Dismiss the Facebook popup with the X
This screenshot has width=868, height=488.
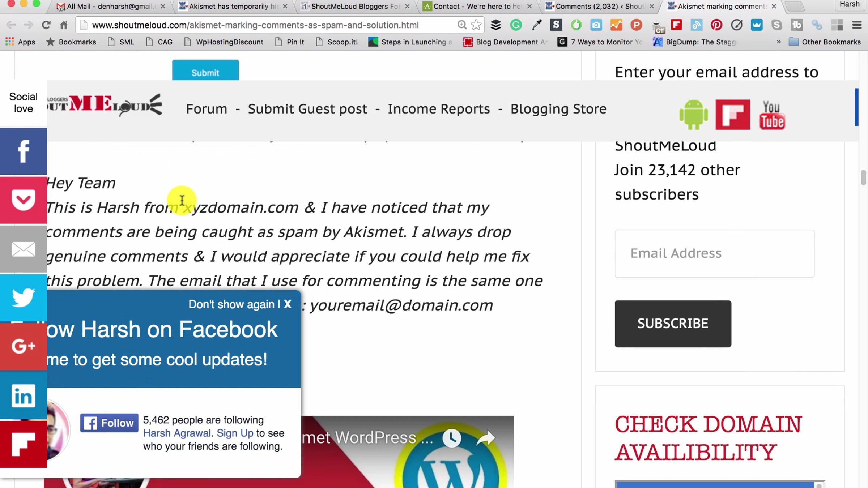coord(288,304)
